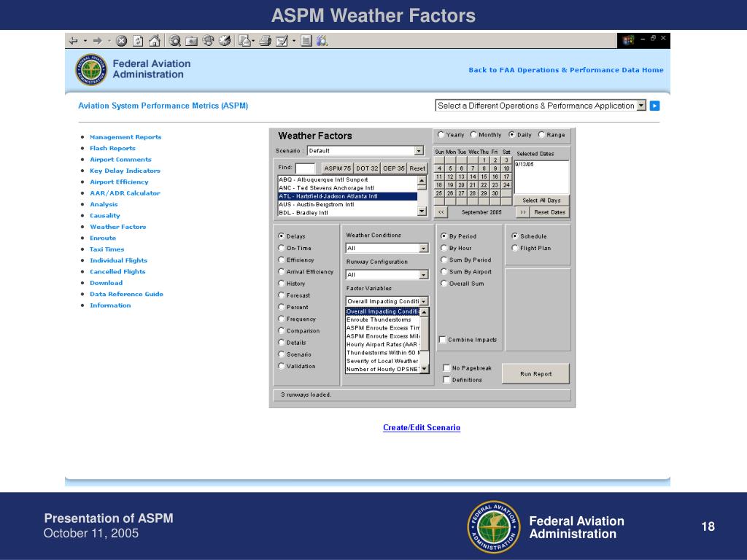Viewport: 747px width, 560px height.
Task: Open the Flash Reports menu link
Action: [112, 148]
